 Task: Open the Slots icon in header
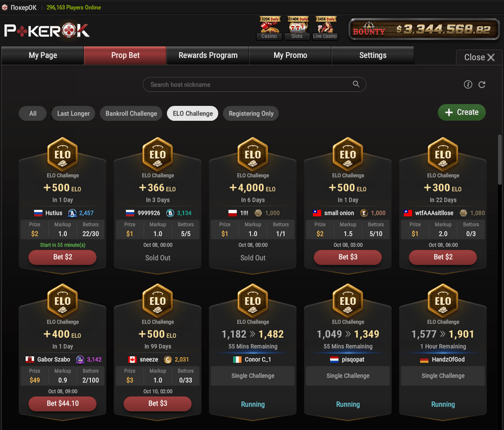pyautogui.click(x=297, y=28)
